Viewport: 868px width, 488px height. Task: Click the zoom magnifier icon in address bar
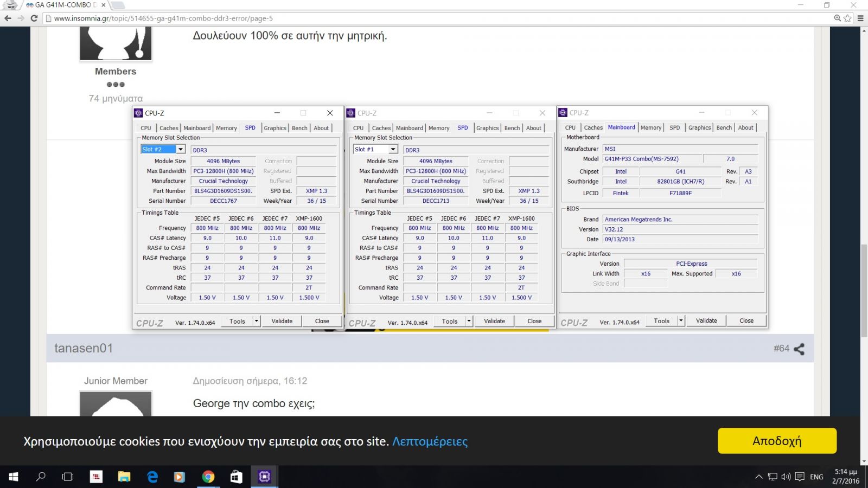point(838,18)
